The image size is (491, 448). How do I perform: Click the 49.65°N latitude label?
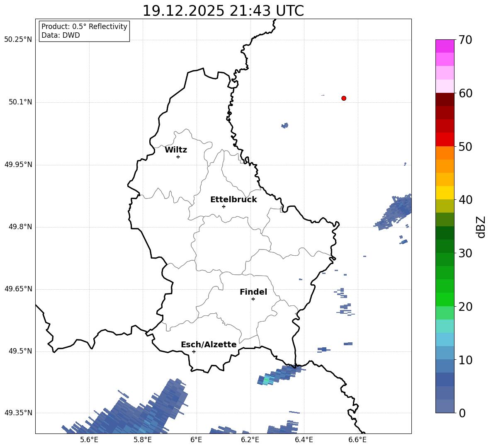(18, 289)
